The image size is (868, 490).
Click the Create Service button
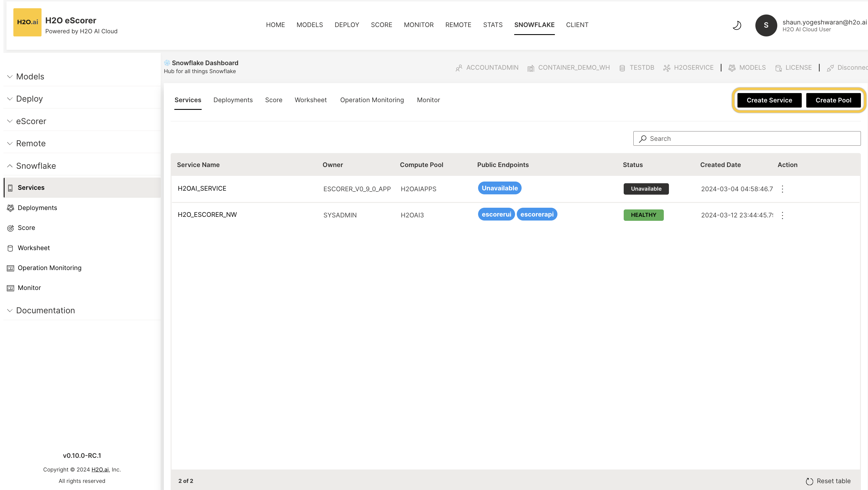click(x=769, y=100)
